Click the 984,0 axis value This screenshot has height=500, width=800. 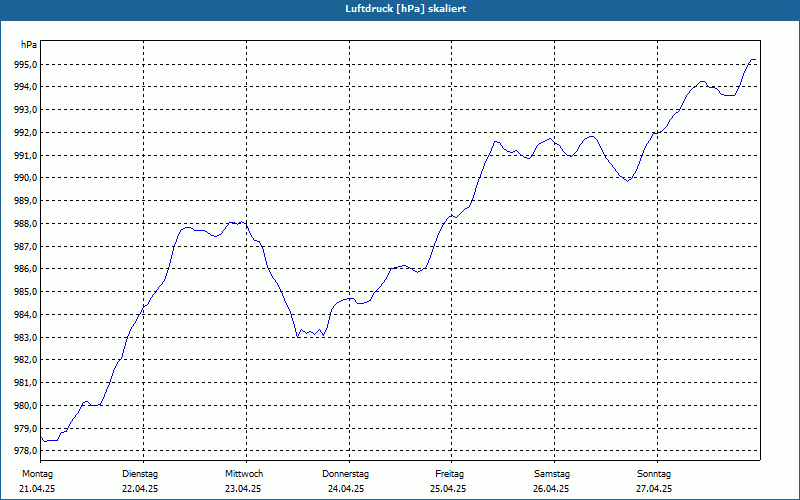click(x=24, y=315)
